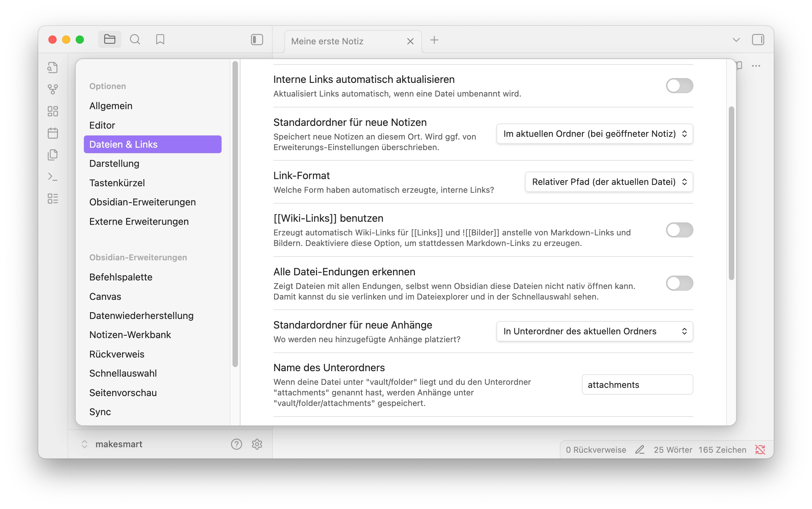Turn on Alle Datei-Endungen erkennen
Image resolution: width=812 pixels, height=509 pixels.
pos(679,283)
